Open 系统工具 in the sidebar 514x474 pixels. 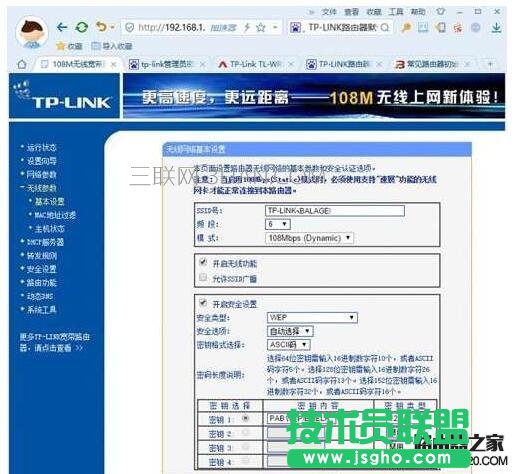pos(41,310)
